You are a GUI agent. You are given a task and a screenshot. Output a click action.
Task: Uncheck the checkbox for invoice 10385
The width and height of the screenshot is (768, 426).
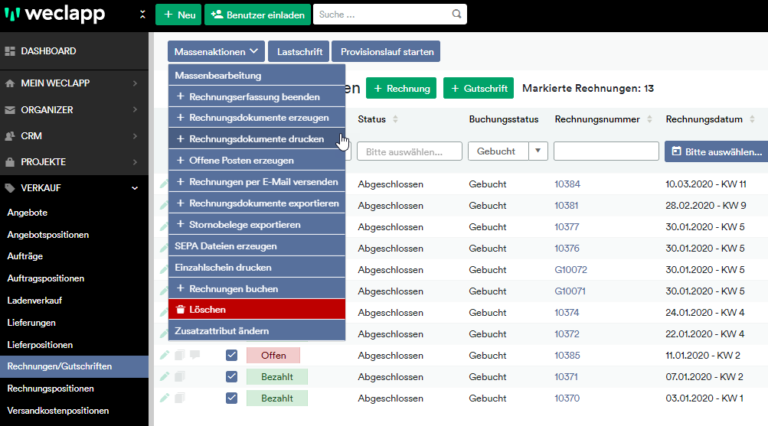(x=232, y=355)
